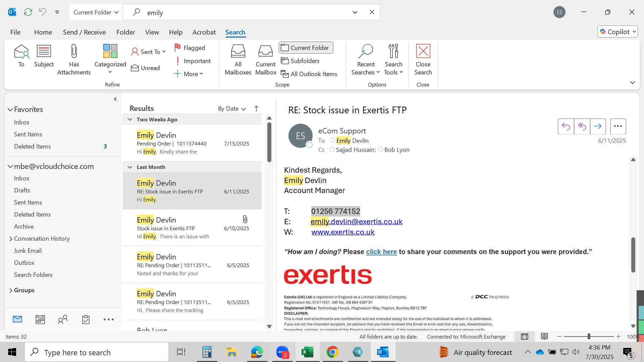Click presence circle beside Emily Devlin recipient
Screen dimensions: 644x362
(332, 140)
